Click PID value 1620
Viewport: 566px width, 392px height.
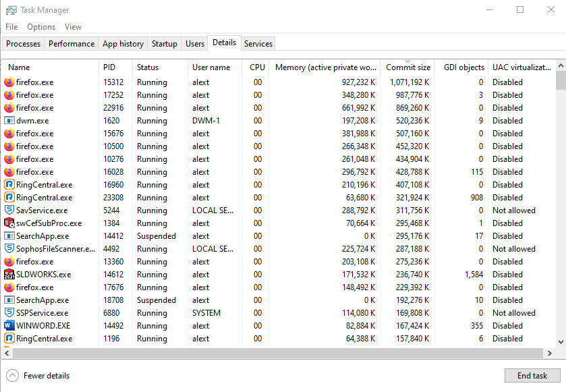tap(111, 121)
